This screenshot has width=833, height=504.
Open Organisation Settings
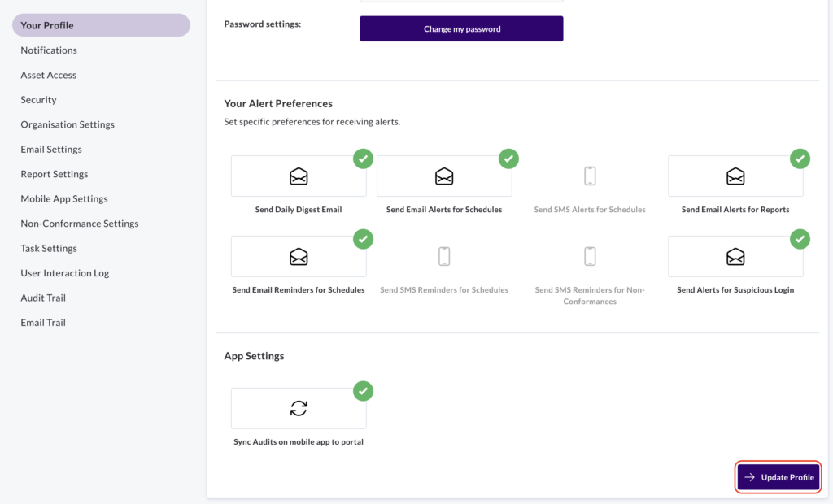[x=68, y=124]
